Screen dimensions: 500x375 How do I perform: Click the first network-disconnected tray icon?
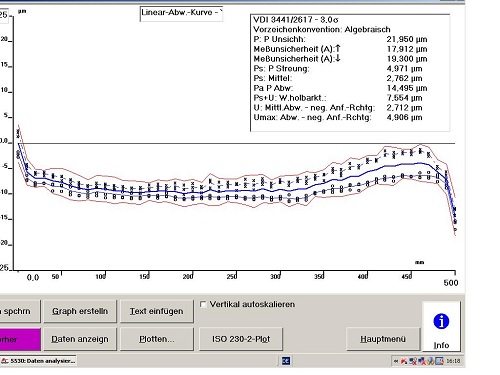tap(413, 361)
